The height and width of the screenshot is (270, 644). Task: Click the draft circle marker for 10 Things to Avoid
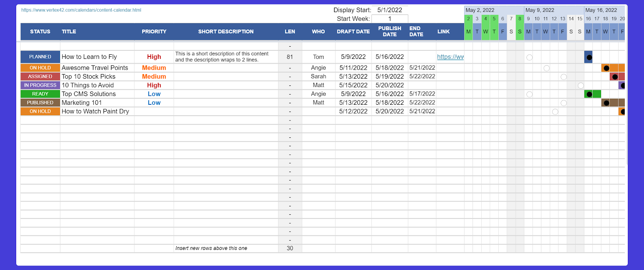coord(580,85)
